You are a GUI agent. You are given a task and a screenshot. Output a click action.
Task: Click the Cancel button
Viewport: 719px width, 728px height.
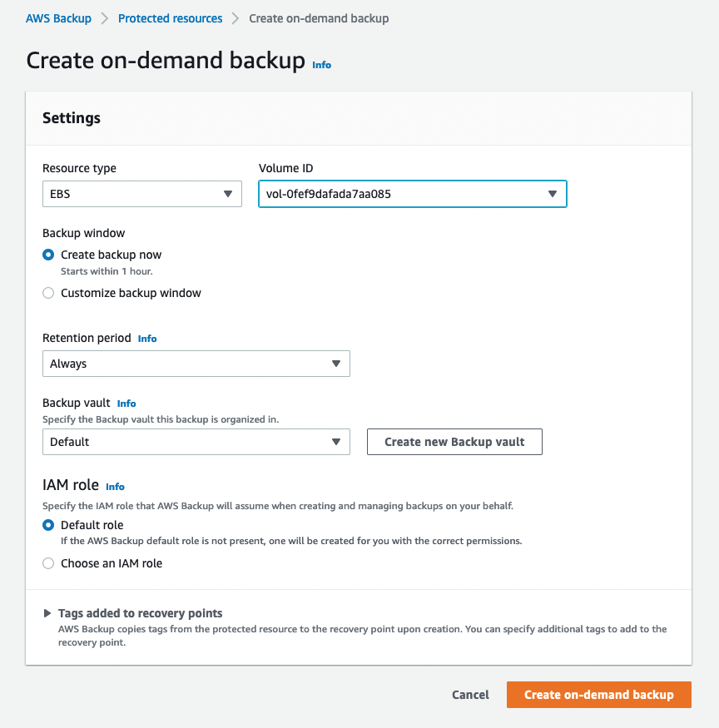(469, 695)
